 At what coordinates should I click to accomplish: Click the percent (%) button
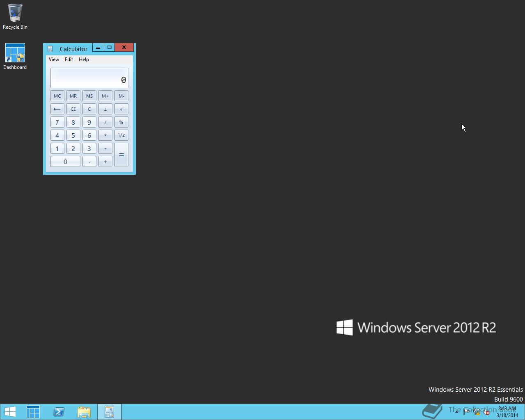[x=121, y=122]
